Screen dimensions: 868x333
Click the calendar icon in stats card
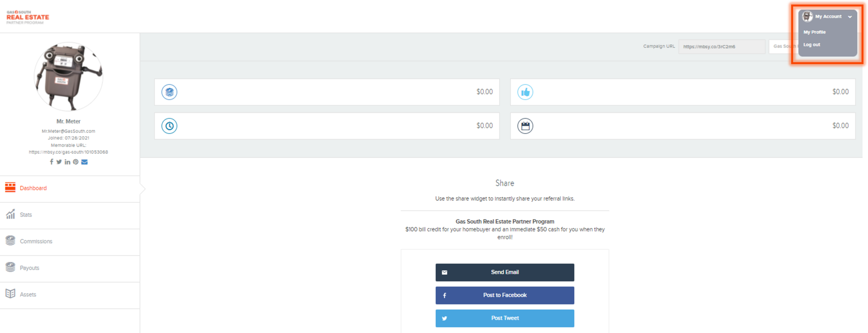point(525,126)
